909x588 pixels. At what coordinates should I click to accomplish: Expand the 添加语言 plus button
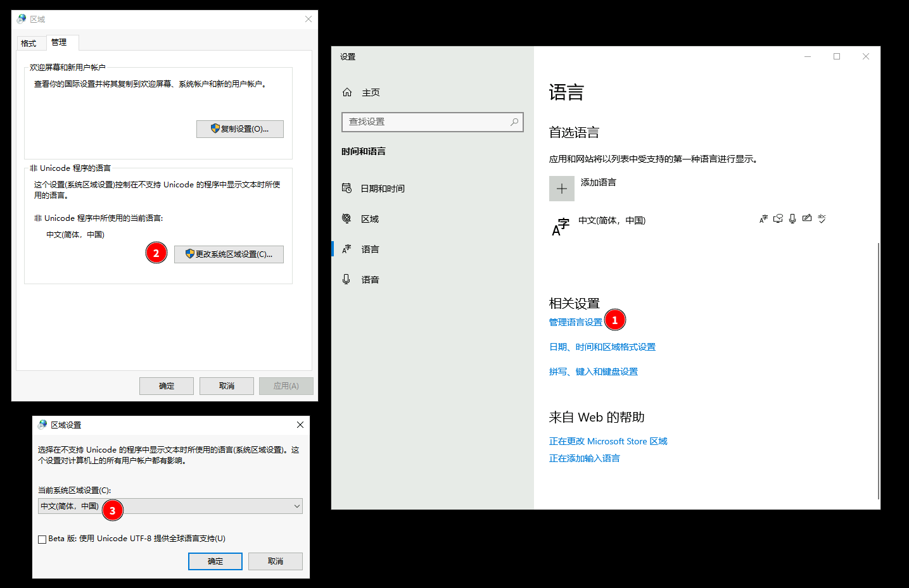pyautogui.click(x=561, y=188)
